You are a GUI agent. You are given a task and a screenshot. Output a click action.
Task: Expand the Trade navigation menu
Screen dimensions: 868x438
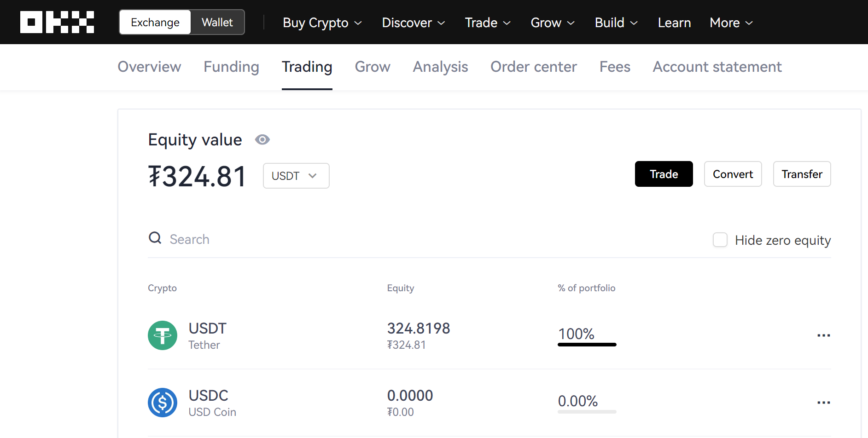(x=488, y=23)
